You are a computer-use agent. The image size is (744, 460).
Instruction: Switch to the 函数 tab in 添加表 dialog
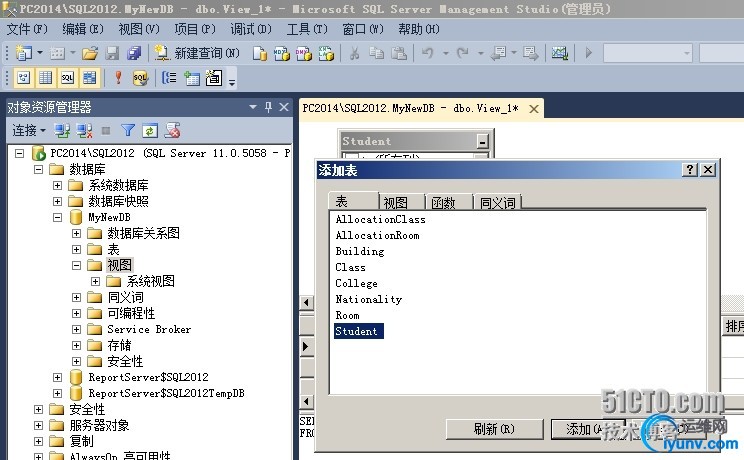(x=449, y=203)
